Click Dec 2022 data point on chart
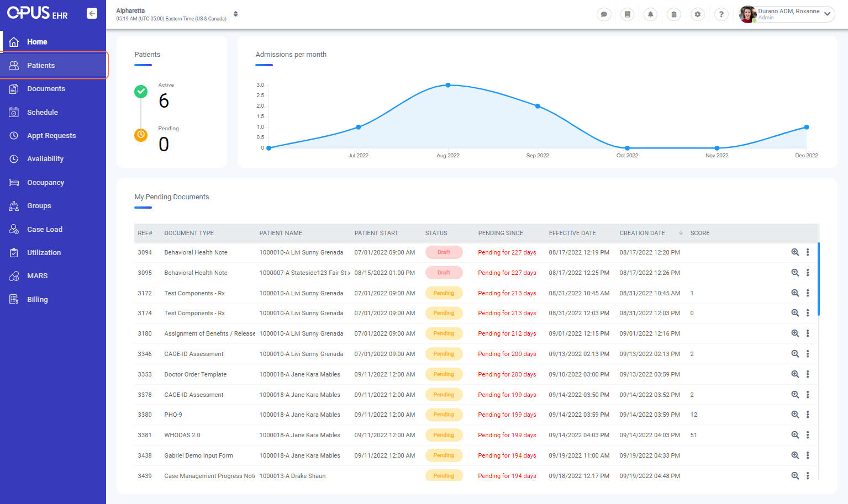The width and height of the screenshot is (848, 504). pyautogui.click(x=807, y=127)
